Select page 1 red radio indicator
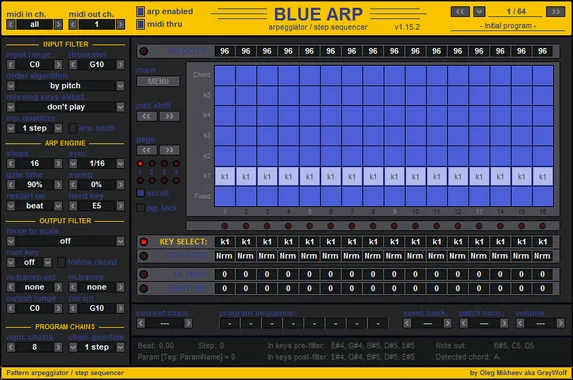573x380 pixels. pos(140,164)
